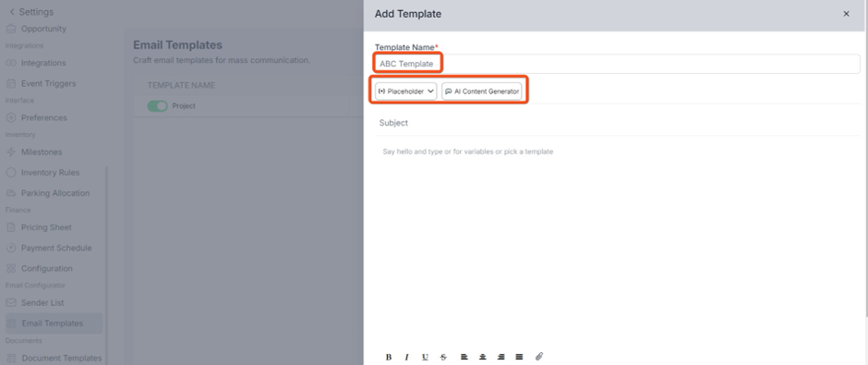
Task: Click the Template Name input field
Action: (x=617, y=64)
